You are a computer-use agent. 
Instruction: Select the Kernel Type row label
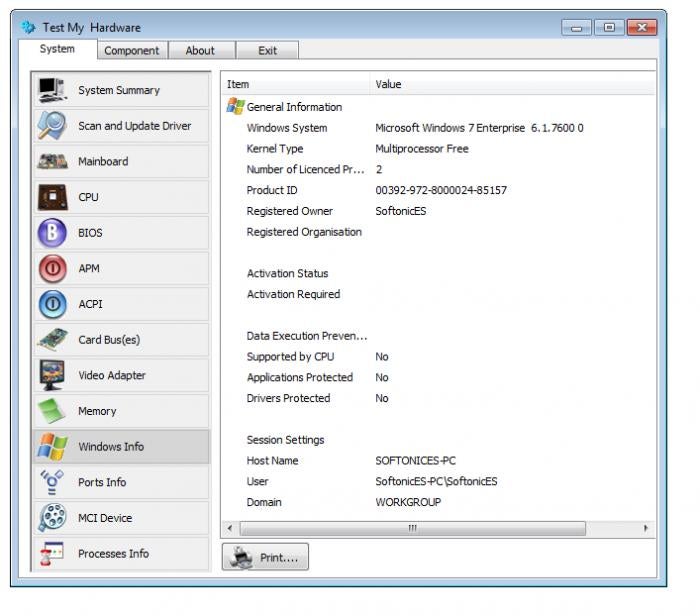tap(275, 149)
